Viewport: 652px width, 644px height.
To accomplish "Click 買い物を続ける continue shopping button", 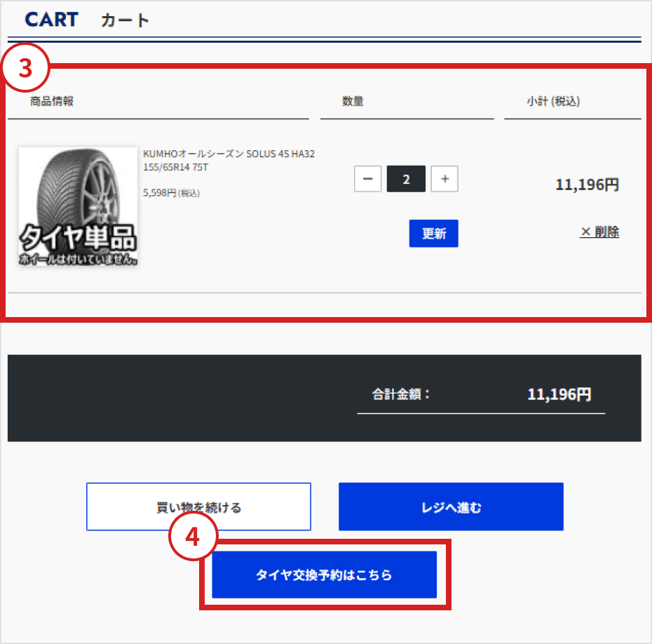I will [x=199, y=507].
